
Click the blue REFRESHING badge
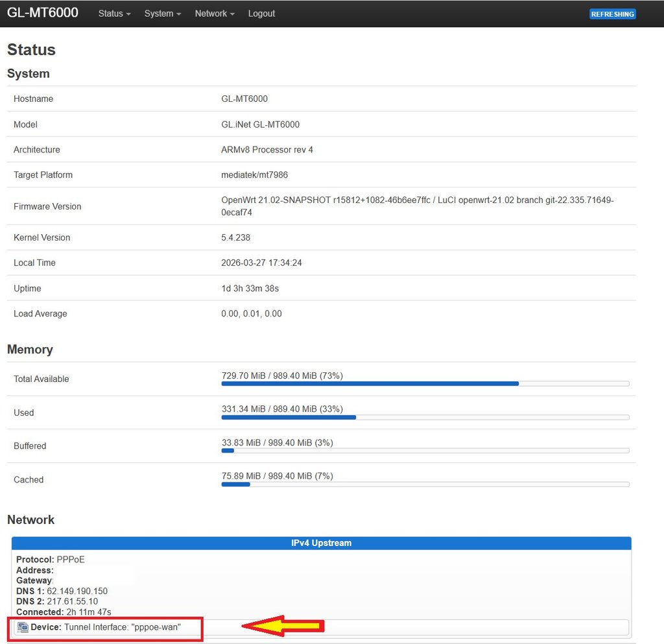click(612, 14)
